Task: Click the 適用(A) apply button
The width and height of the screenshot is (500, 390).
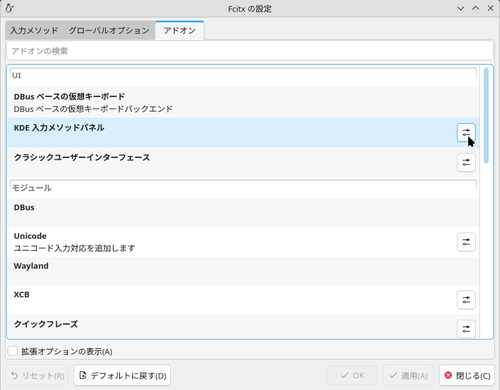Action: pos(408,376)
